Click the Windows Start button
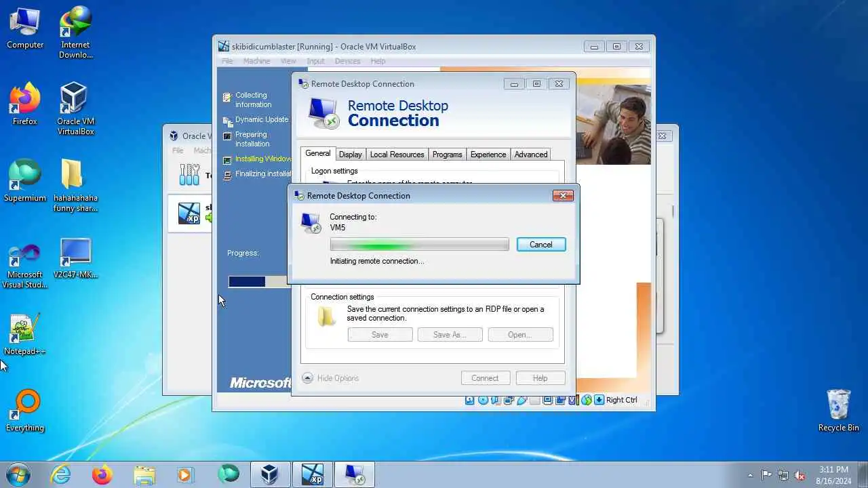This screenshot has width=868, height=488. point(18,474)
